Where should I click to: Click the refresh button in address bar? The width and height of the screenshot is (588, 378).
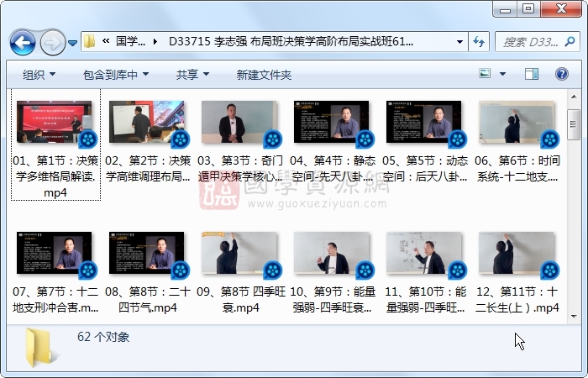tap(479, 42)
